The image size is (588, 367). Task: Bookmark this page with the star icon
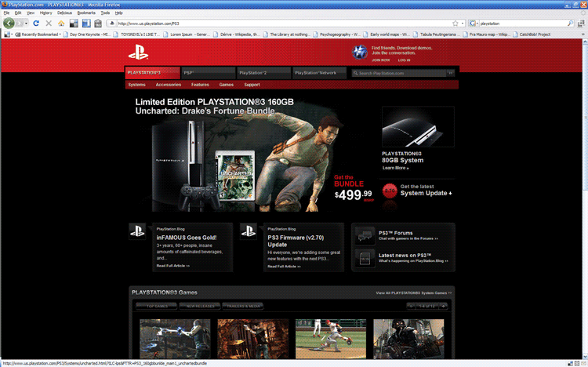456,24
